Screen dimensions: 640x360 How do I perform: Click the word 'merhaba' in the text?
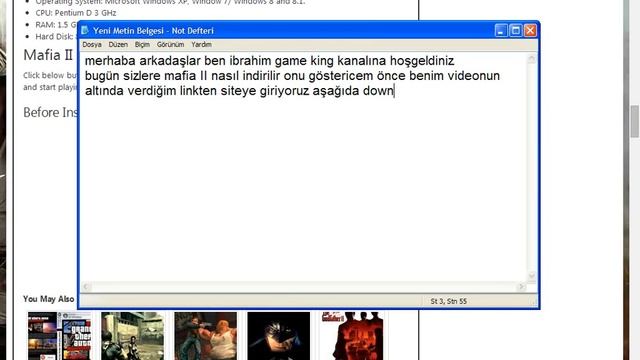(110, 61)
